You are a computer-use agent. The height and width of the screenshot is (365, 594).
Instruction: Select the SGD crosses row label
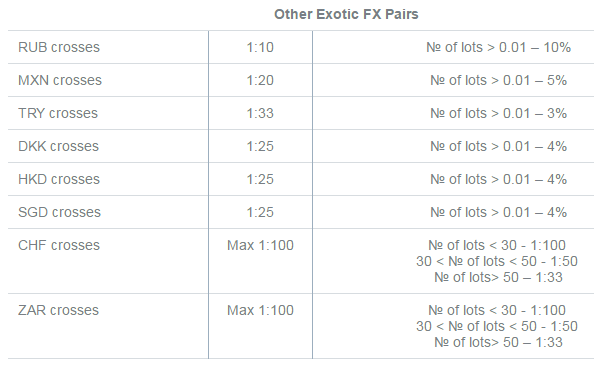click(x=59, y=212)
